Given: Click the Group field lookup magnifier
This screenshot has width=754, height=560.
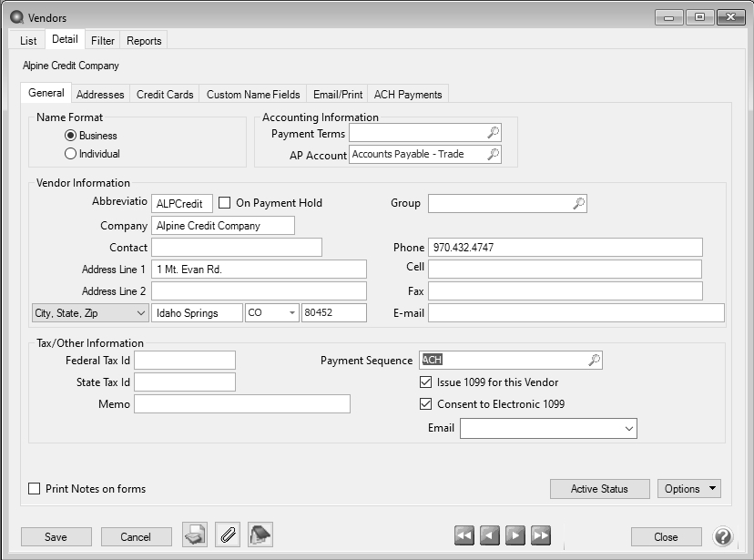Looking at the screenshot, I should [x=578, y=203].
